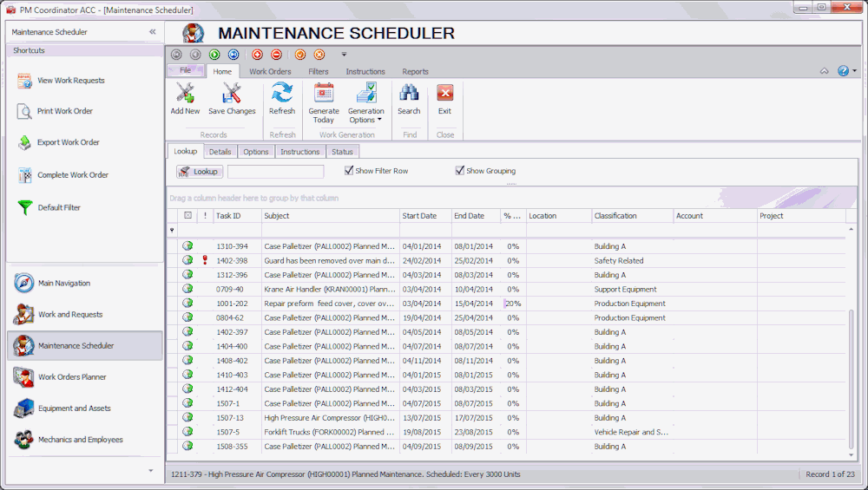Click the vertical scrollbar of the task grid
Viewport: 868px width, 490px height.
pyautogui.click(x=851, y=377)
